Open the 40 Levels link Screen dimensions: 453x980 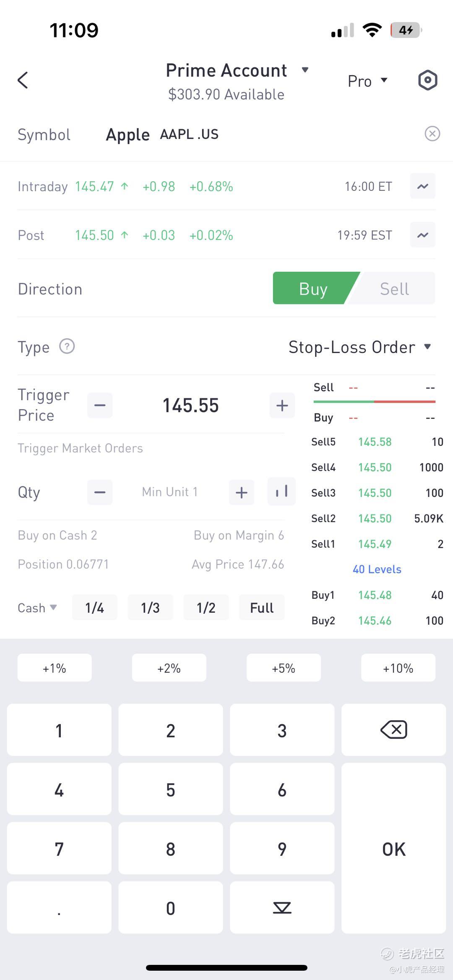[x=377, y=569]
